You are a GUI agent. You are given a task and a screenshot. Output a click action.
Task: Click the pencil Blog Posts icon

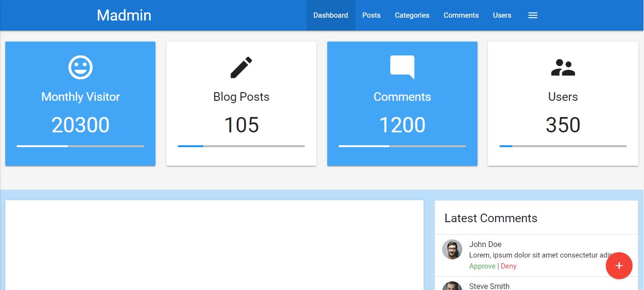[241, 67]
